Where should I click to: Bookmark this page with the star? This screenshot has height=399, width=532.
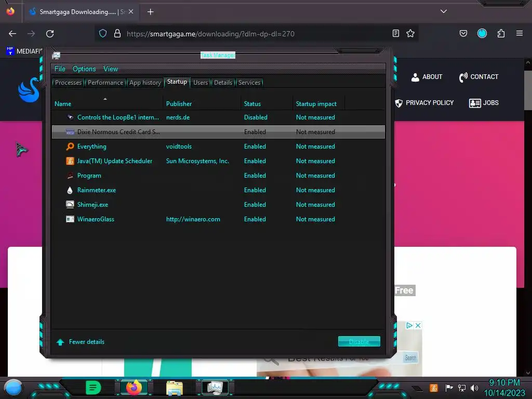(410, 33)
